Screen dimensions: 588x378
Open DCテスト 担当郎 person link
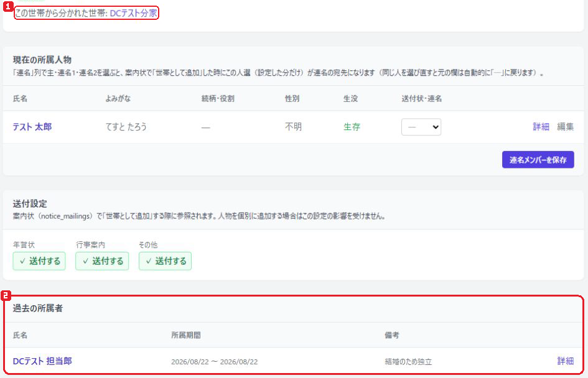point(42,361)
